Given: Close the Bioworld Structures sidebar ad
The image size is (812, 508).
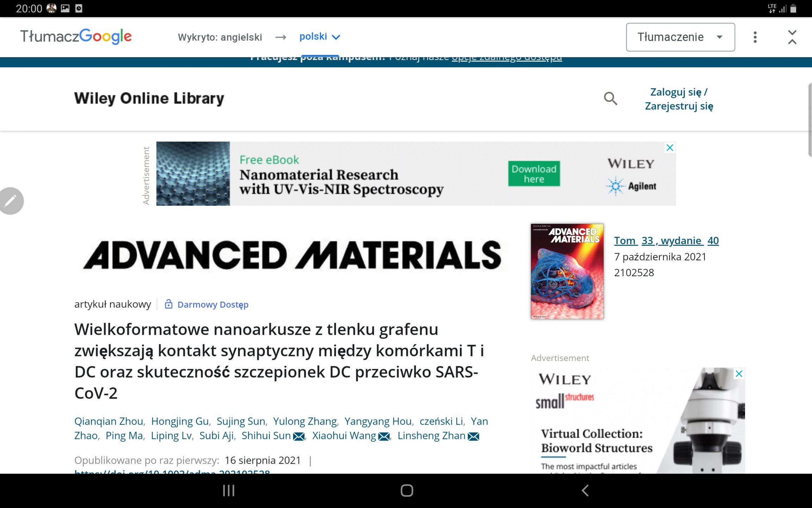Looking at the screenshot, I should [x=739, y=374].
